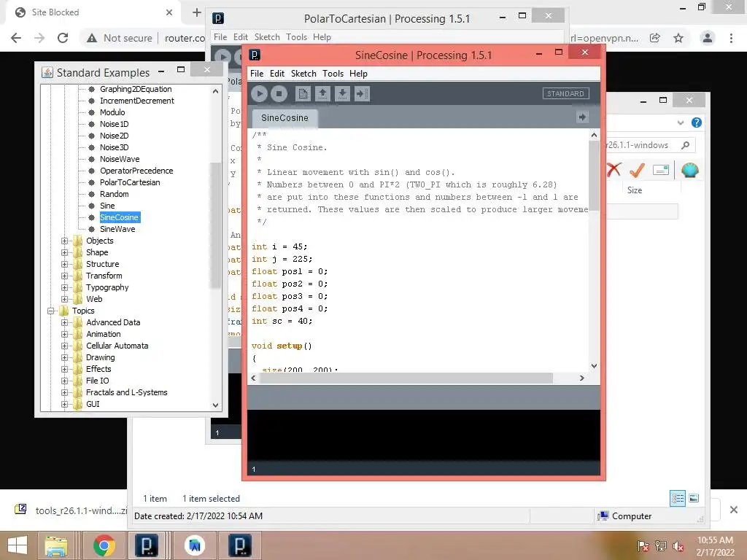Expand the Shape folder
The width and height of the screenshot is (747, 560).
pyautogui.click(x=65, y=252)
